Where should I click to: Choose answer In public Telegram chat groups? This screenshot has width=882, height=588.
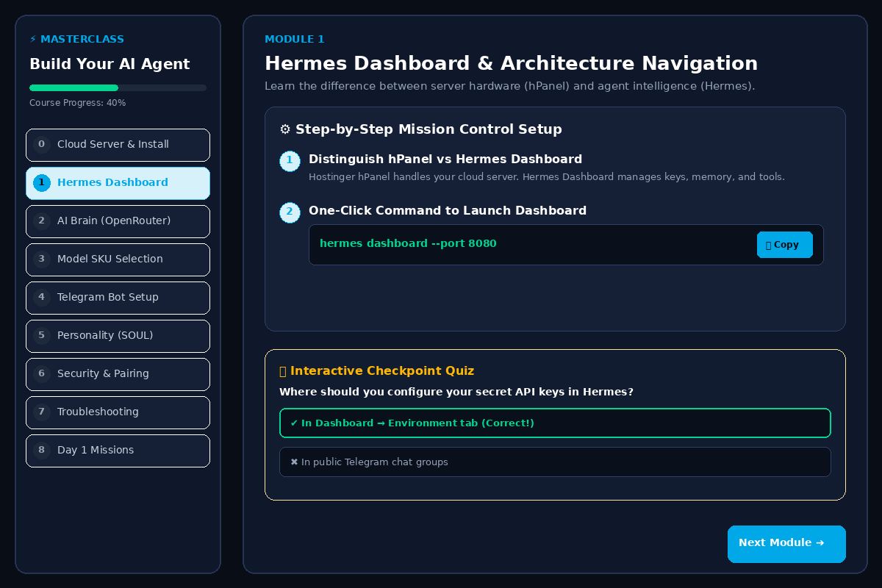[555, 462]
